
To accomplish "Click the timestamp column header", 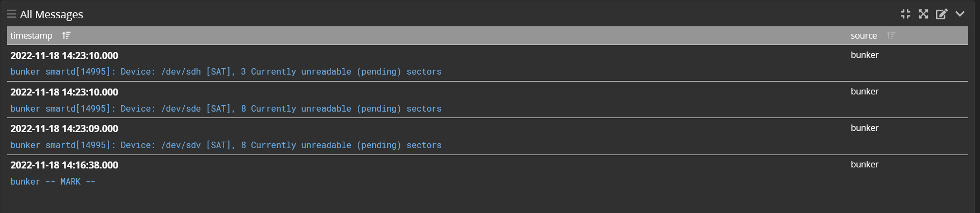I will 31,35.
